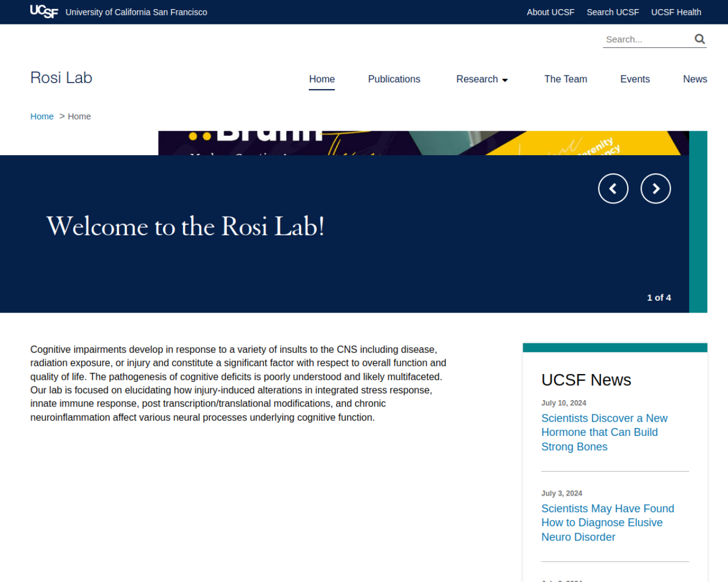Image resolution: width=728 pixels, height=582 pixels.
Task: Click the July 3, 2024 date
Action: [562, 493]
